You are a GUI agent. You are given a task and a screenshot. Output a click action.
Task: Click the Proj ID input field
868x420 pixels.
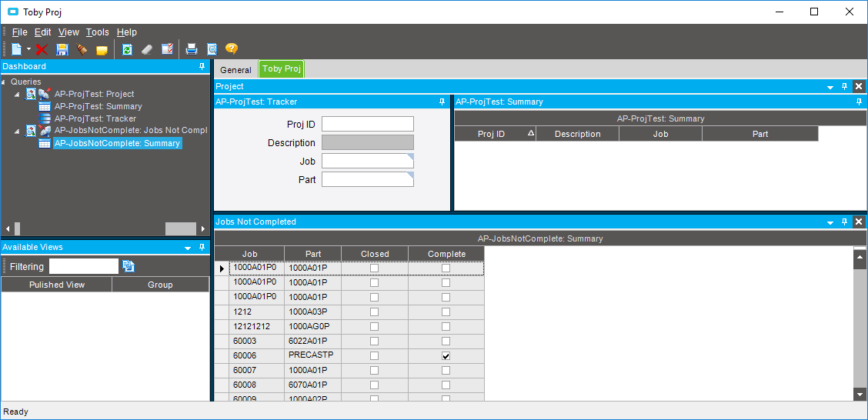click(x=368, y=124)
